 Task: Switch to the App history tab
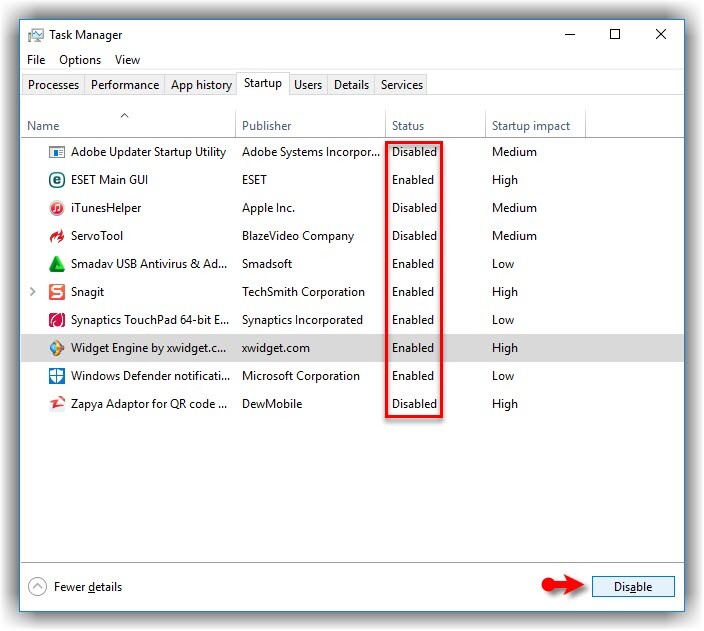[x=201, y=85]
